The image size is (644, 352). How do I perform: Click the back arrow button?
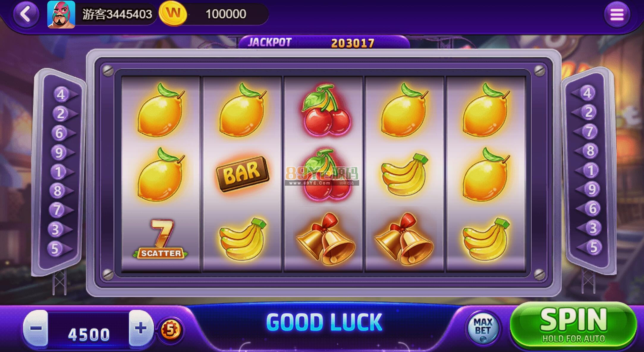coord(26,14)
